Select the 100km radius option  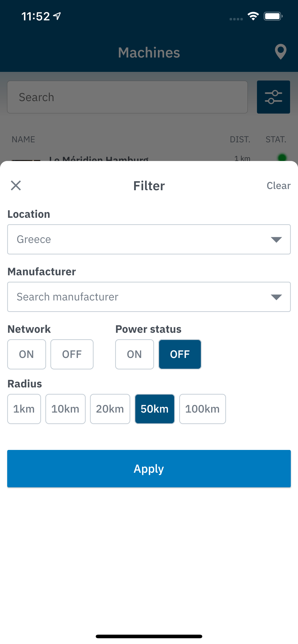202,409
